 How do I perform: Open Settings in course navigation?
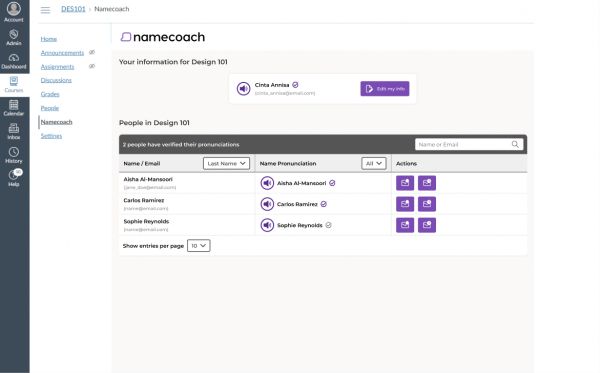pyautogui.click(x=51, y=136)
